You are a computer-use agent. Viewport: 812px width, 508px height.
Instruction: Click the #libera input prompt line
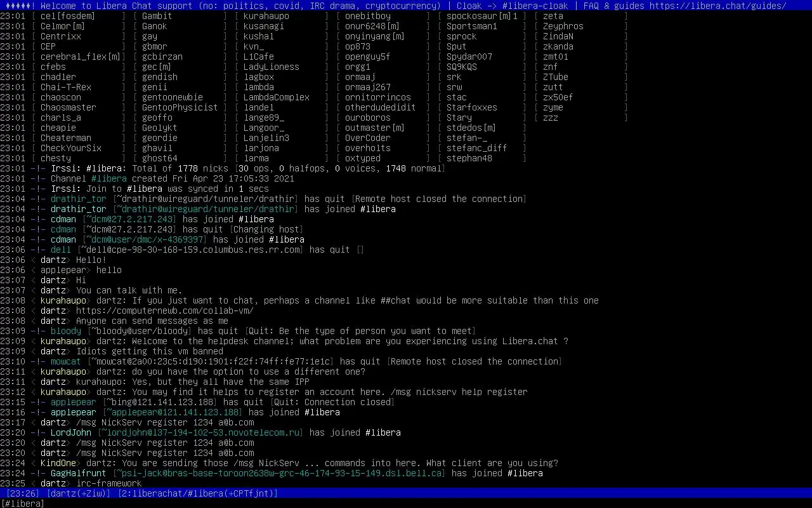click(23, 504)
